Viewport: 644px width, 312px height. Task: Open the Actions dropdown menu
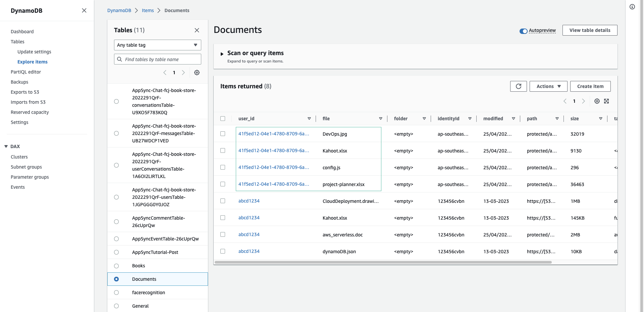click(x=548, y=86)
